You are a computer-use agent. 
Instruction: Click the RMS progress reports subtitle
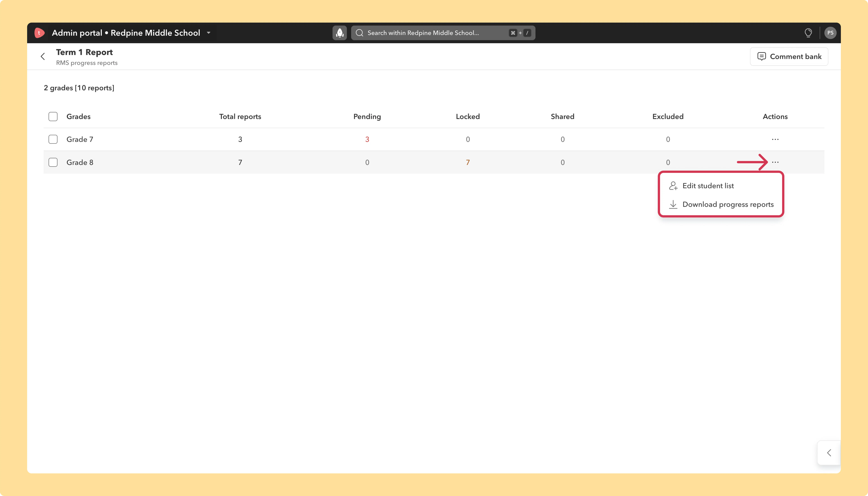87,63
